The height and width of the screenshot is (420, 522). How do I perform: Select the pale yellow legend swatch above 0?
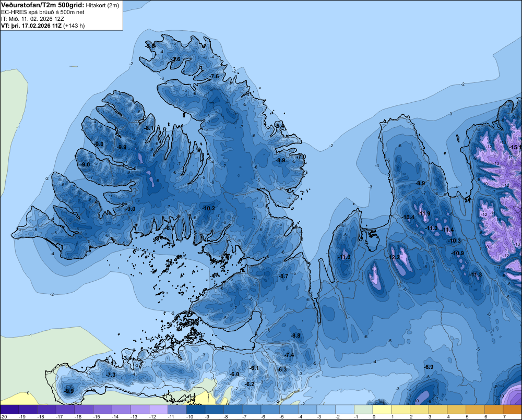coord(382,409)
